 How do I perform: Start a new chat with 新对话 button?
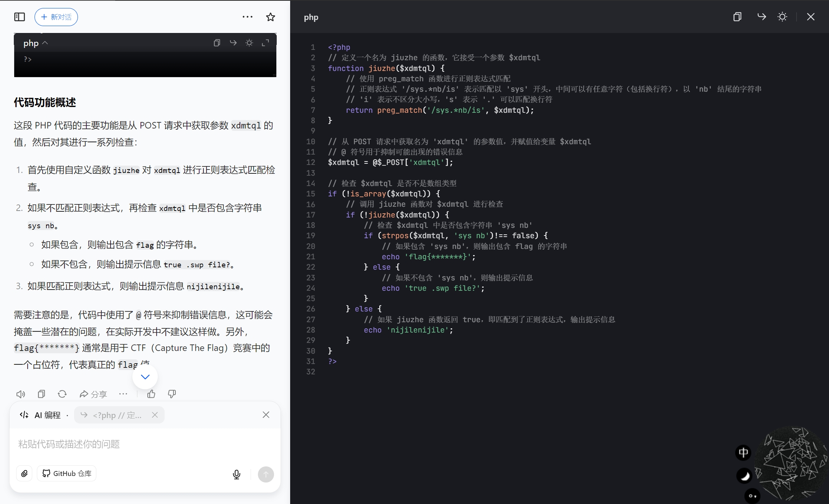(56, 17)
